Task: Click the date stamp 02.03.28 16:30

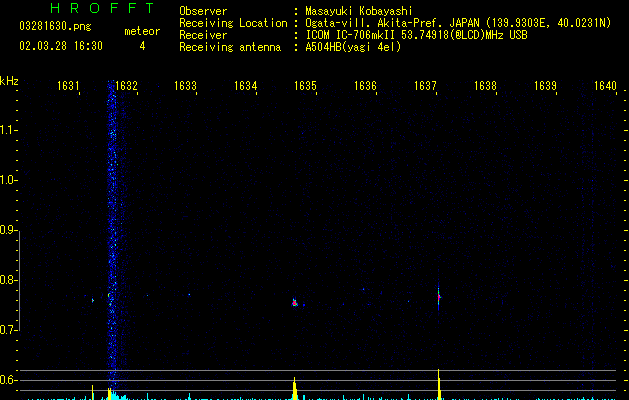Action: coord(61,46)
